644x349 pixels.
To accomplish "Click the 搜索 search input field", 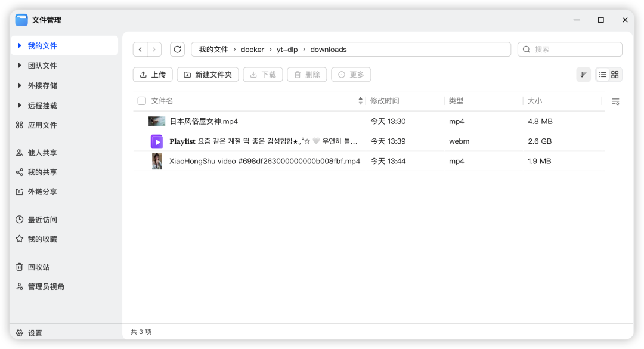I will [569, 49].
